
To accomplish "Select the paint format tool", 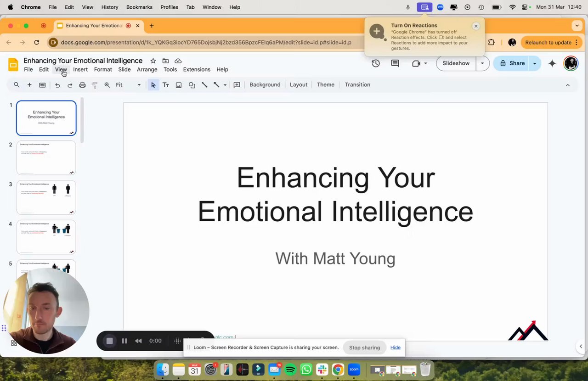I will coord(95,85).
